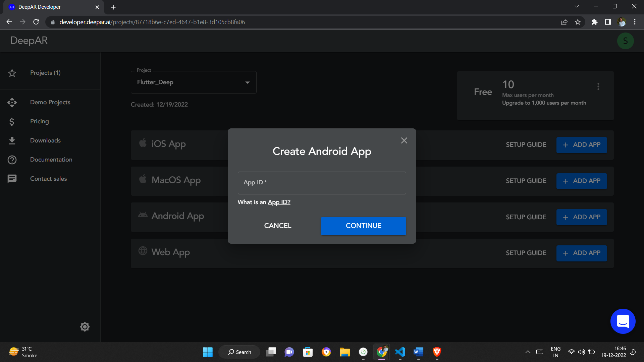Open the clock and date panel
The image size is (644, 362).
(x=613, y=352)
